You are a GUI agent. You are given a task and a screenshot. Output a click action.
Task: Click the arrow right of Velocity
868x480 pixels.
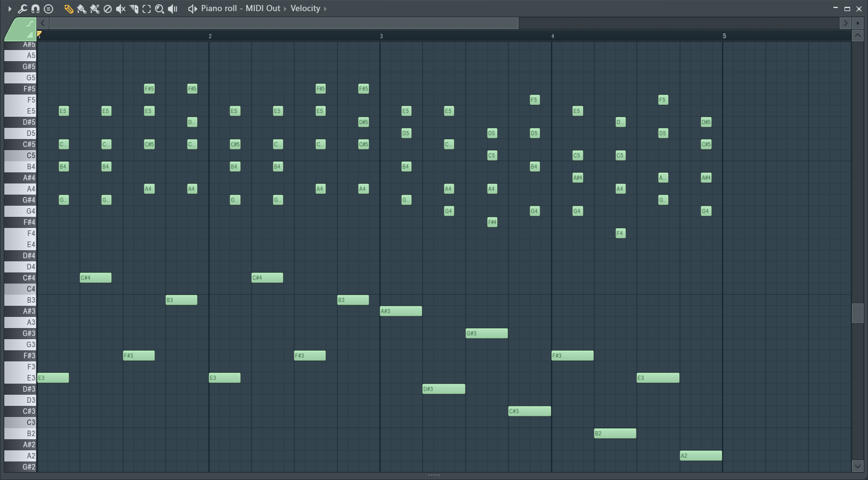click(325, 9)
